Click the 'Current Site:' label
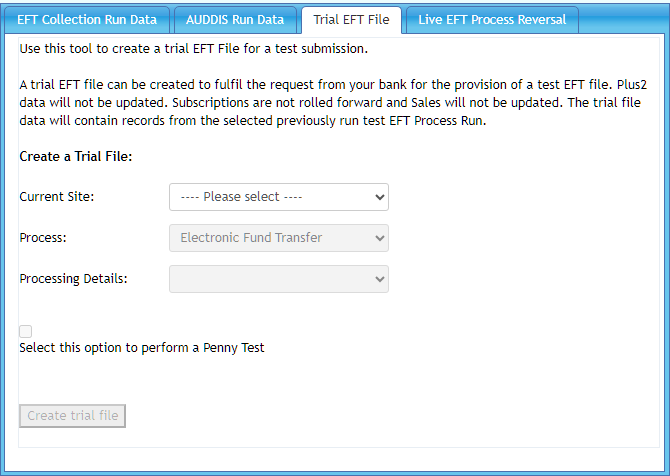This screenshot has width=670, height=476. (56, 197)
